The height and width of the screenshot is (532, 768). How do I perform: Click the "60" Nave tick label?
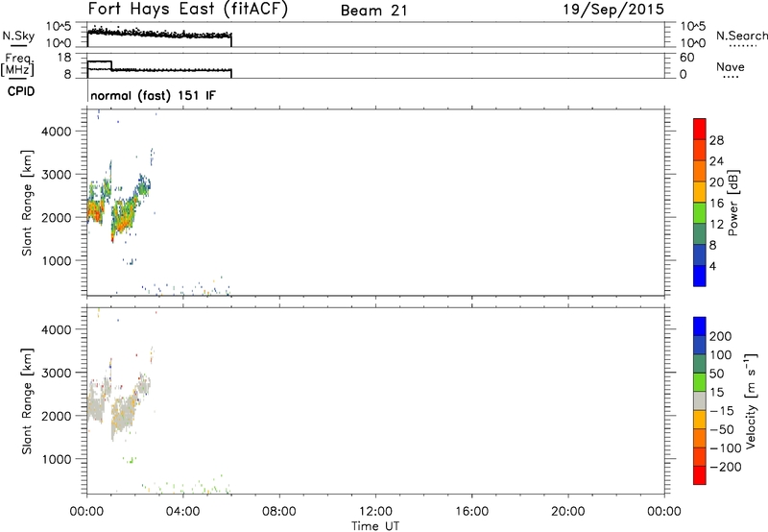point(686,58)
